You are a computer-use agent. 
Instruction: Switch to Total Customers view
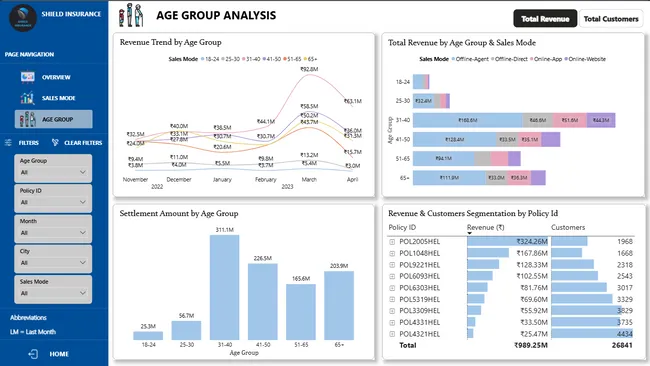click(x=611, y=19)
